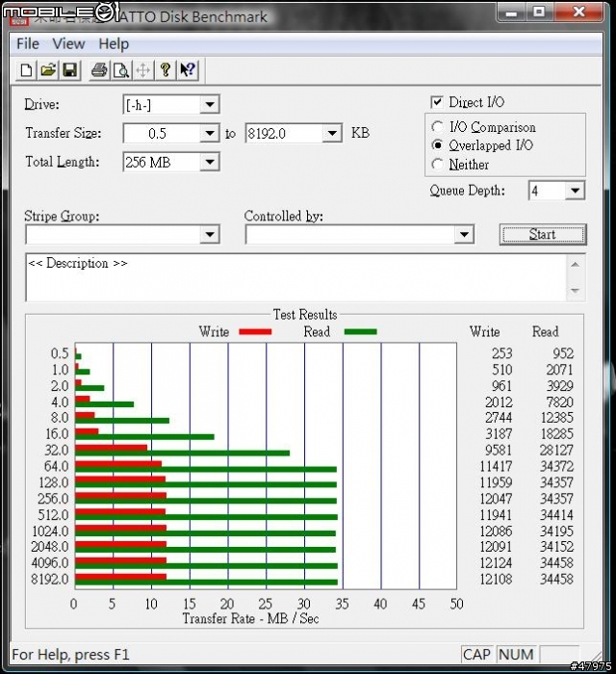Click the Read value 952 for 0.5

coord(563,353)
